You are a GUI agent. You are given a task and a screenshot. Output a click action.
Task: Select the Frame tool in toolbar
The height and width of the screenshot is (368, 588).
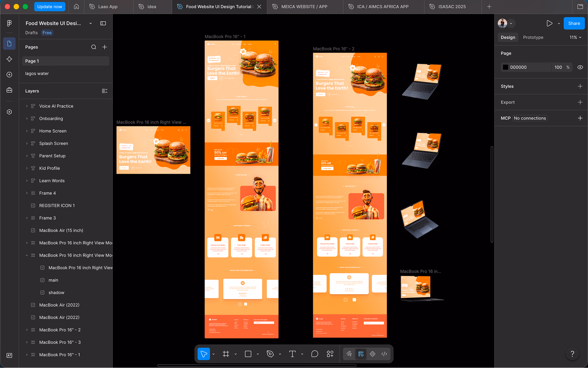point(226,354)
